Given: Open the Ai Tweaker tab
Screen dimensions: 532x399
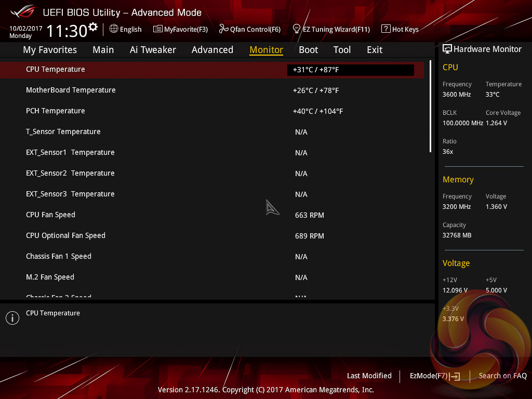Looking at the screenshot, I should 153,50.
